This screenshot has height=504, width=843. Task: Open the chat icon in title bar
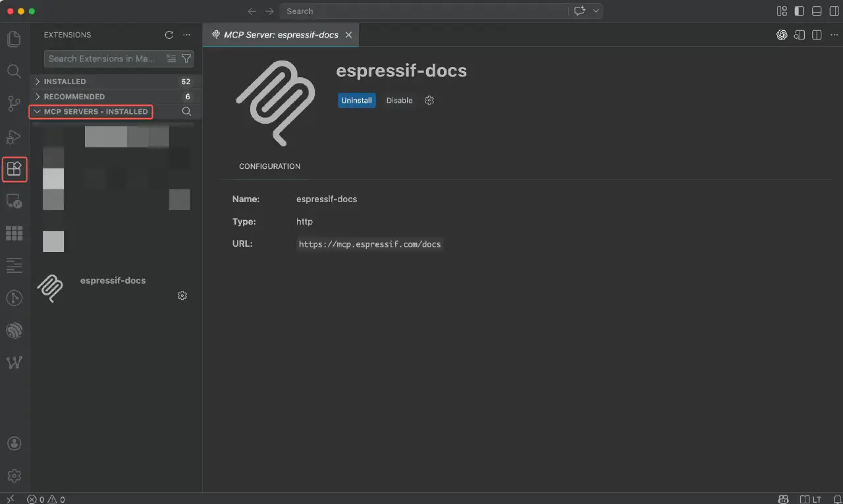click(580, 11)
